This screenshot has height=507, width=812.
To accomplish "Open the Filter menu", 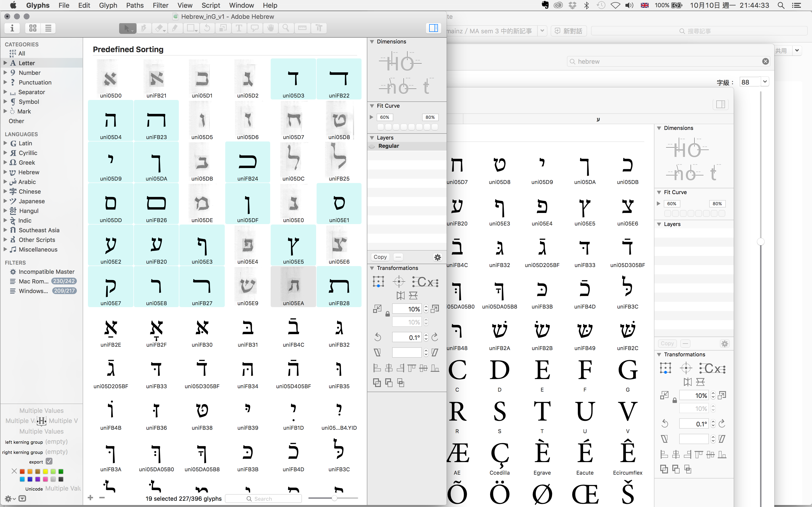I will (x=160, y=5).
